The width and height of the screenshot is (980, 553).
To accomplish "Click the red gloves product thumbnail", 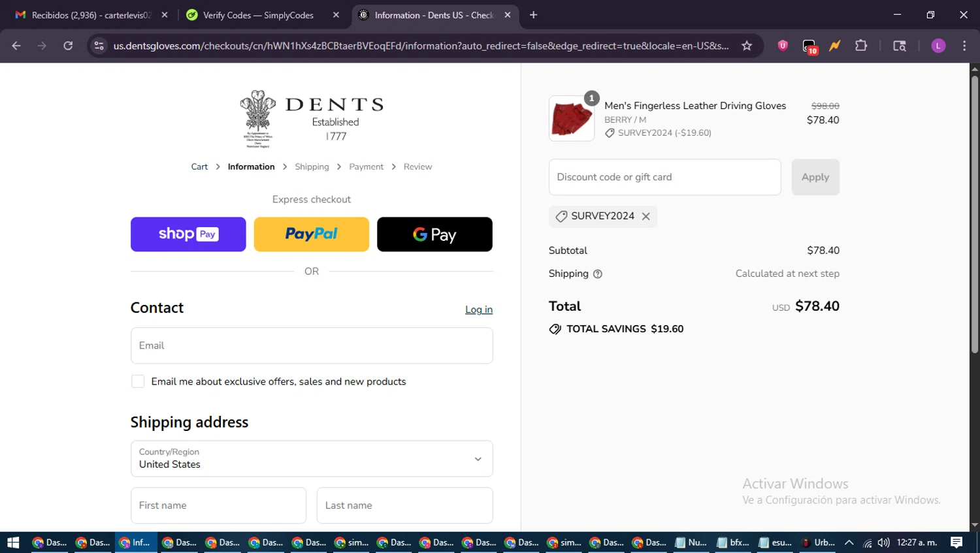I will coord(572,119).
